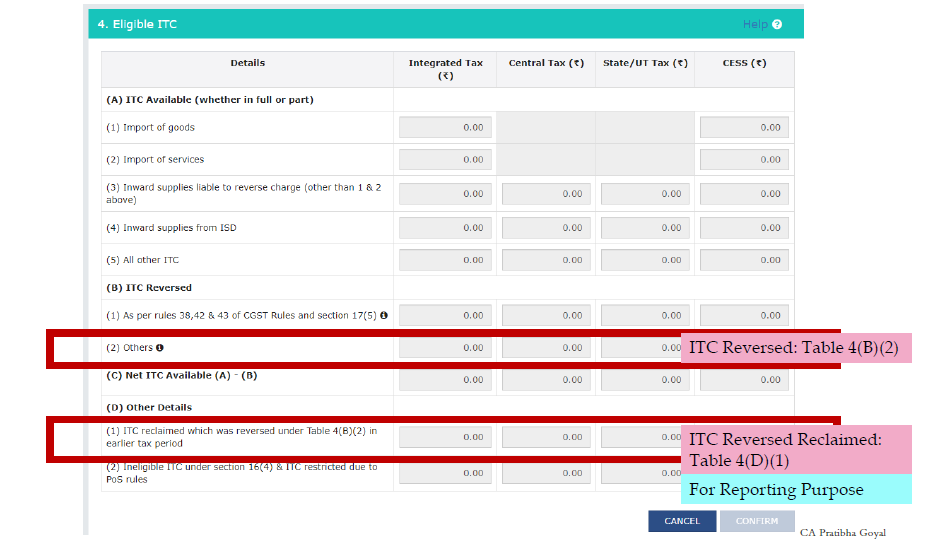Viewport: 935px width, 546px height.
Task: Click the Help question mark icon
Action: 777,24
